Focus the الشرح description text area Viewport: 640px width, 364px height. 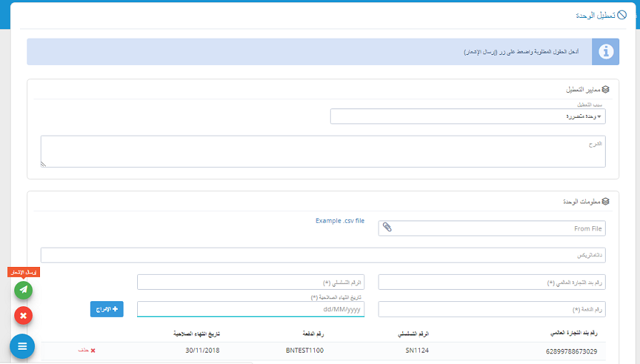click(323, 151)
